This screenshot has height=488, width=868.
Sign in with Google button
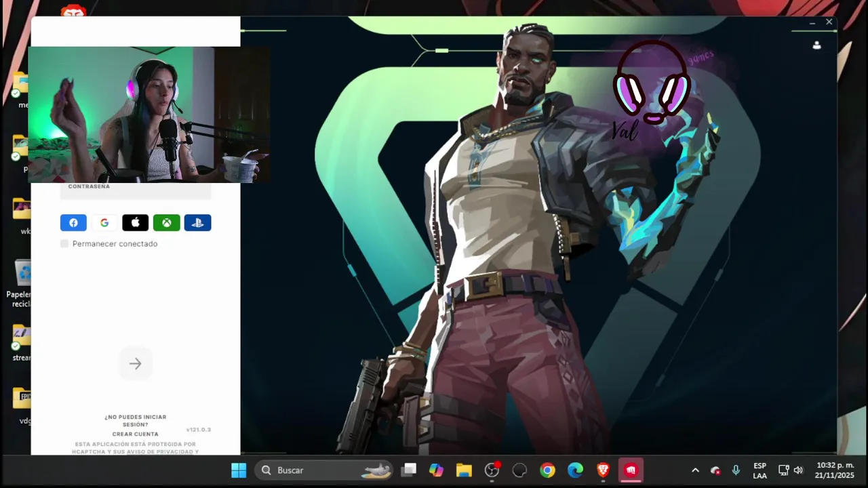tap(104, 223)
